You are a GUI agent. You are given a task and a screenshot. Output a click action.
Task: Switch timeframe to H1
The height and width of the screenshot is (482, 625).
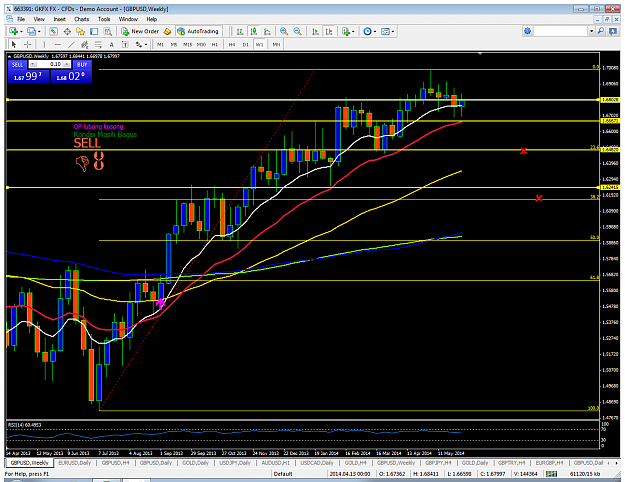coord(215,45)
